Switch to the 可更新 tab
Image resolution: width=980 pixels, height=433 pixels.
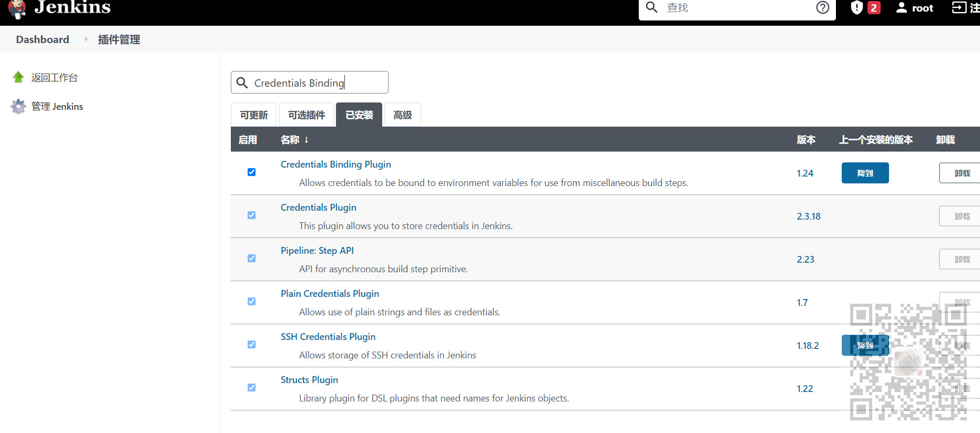[254, 115]
